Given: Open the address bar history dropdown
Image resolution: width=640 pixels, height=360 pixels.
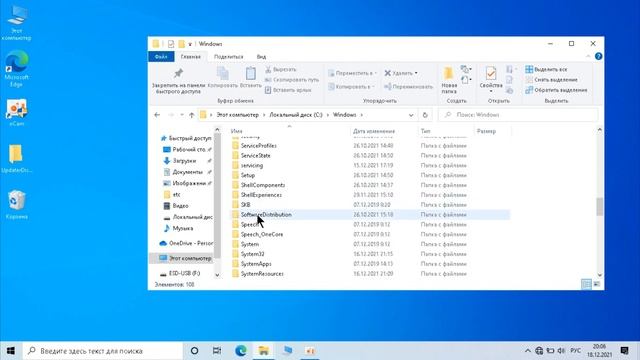Looking at the screenshot, I should point(411,115).
